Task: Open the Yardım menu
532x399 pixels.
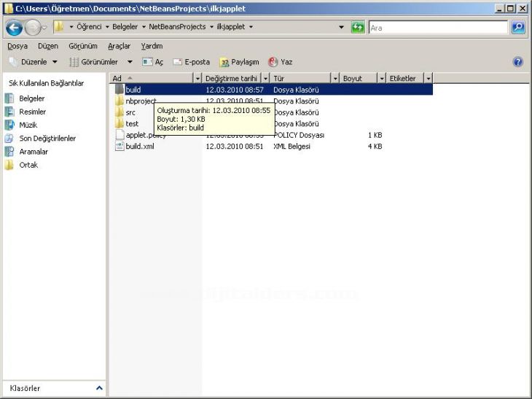Action: point(152,46)
